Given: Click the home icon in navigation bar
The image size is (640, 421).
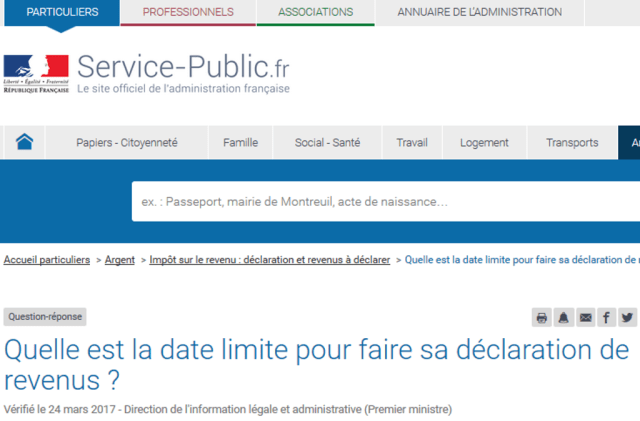Looking at the screenshot, I should click(x=24, y=142).
